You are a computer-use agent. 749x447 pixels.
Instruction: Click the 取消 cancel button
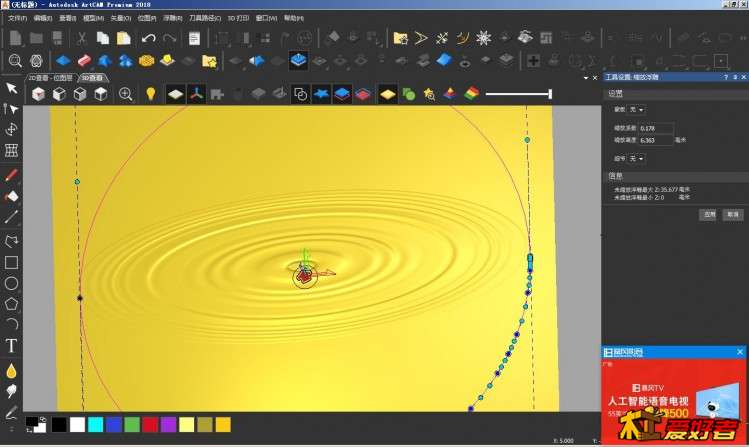click(733, 214)
